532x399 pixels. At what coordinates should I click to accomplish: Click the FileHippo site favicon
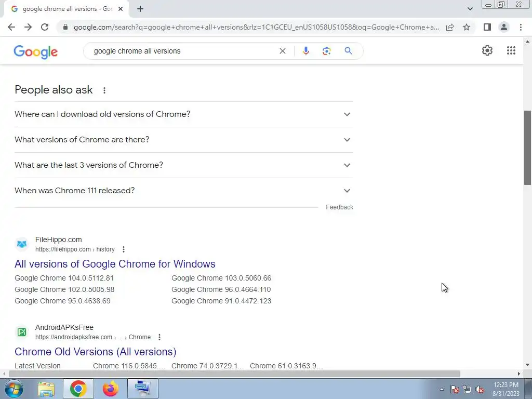click(x=22, y=244)
